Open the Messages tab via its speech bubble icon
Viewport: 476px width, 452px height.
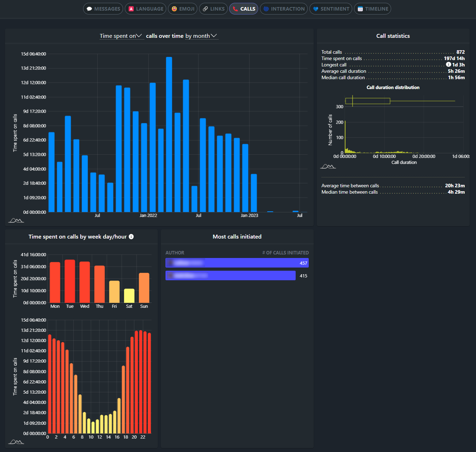pyautogui.click(x=89, y=8)
